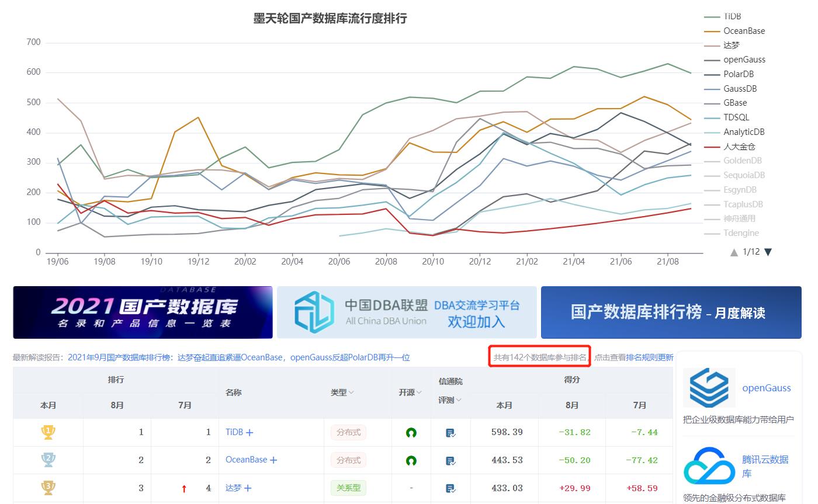Click the +58.59 July change value
This screenshot has width=818, height=504.
tap(642, 488)
